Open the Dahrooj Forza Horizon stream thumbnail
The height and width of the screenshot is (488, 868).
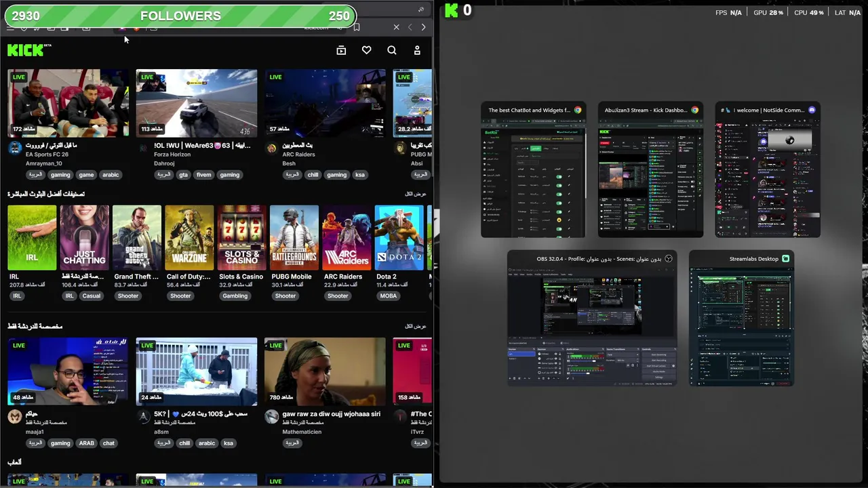click(196, 103)
